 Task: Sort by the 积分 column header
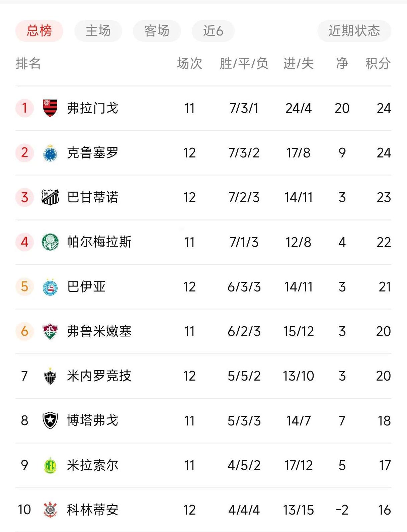[378, 63]
